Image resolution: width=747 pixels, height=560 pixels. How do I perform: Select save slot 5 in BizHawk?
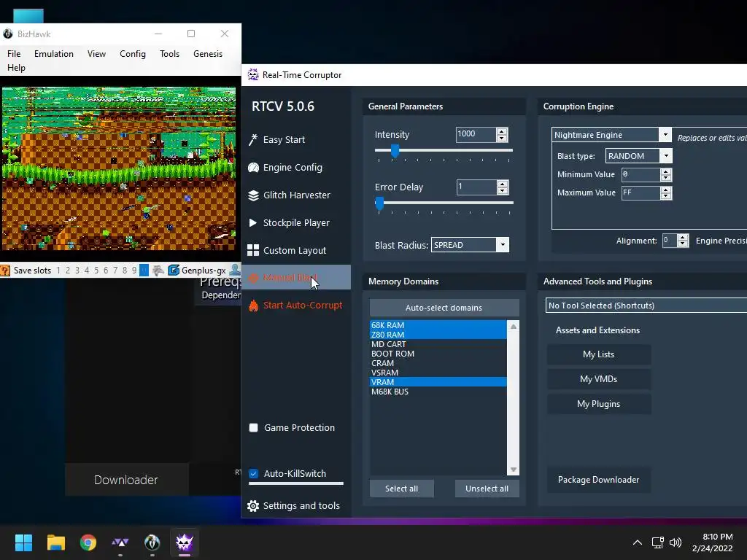pos(96,271)
